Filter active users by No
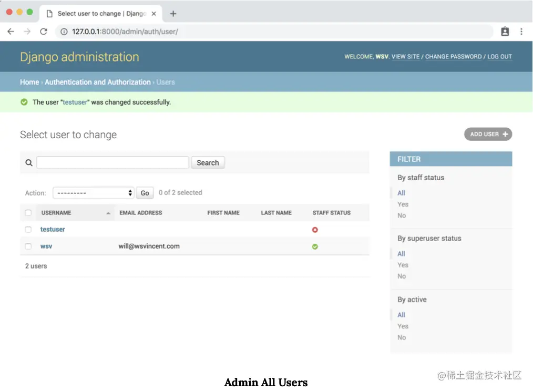The image size is (533, 392). (x=402, y=337)
